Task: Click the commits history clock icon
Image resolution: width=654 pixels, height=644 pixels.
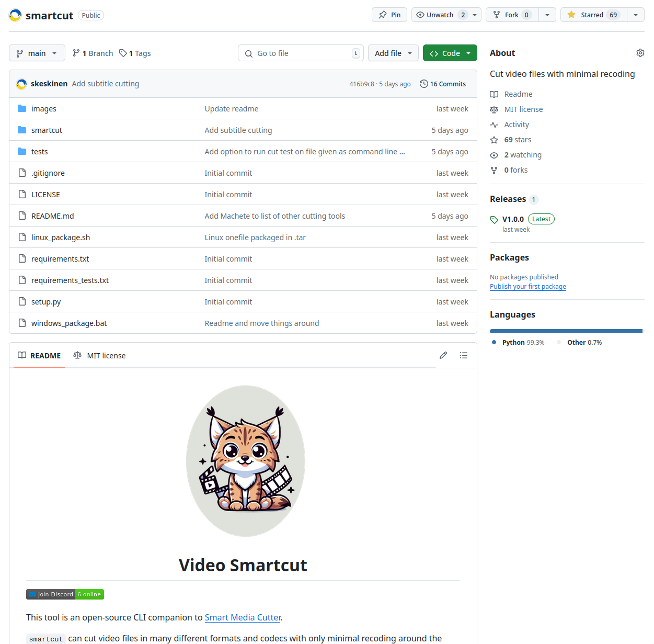Action: click(424, 84)
